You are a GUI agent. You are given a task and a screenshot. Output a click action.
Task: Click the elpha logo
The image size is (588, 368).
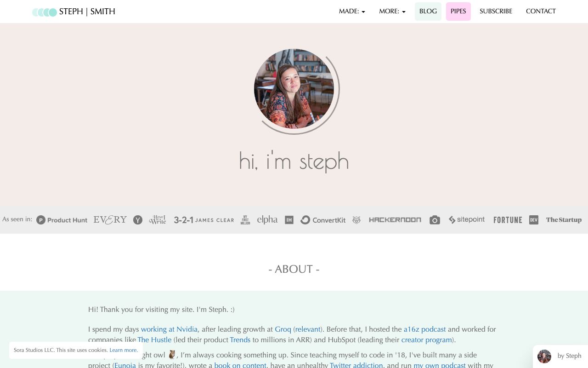click(x=267, y=220)
